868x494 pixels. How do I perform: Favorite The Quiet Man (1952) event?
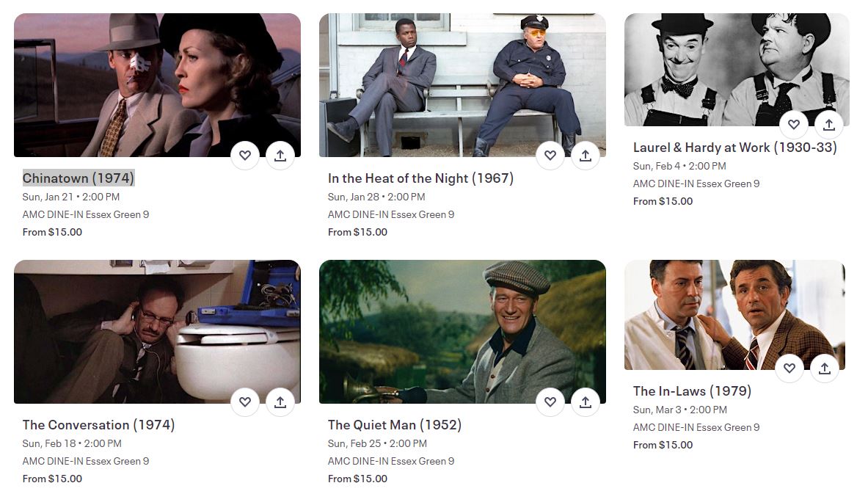[550, 402]
